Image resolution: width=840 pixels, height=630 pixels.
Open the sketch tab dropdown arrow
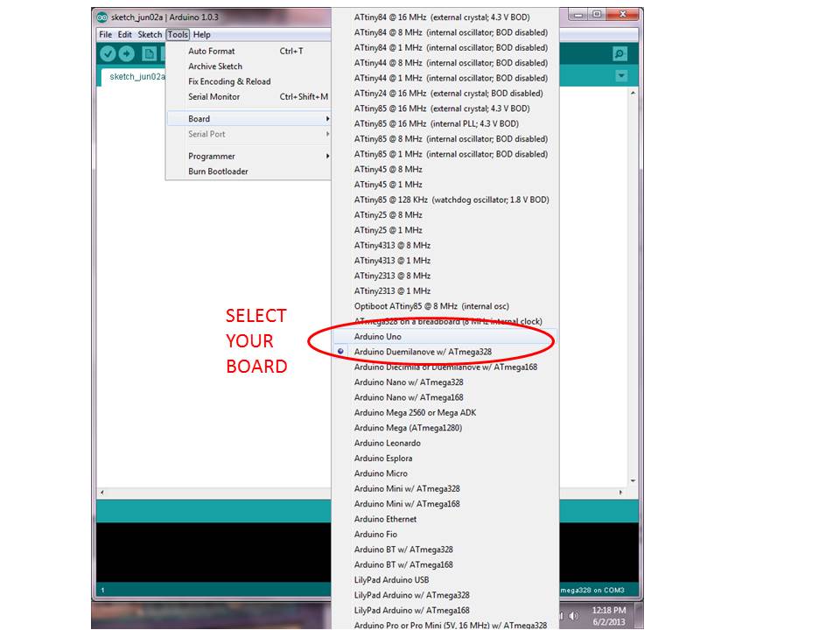[620, 75]
